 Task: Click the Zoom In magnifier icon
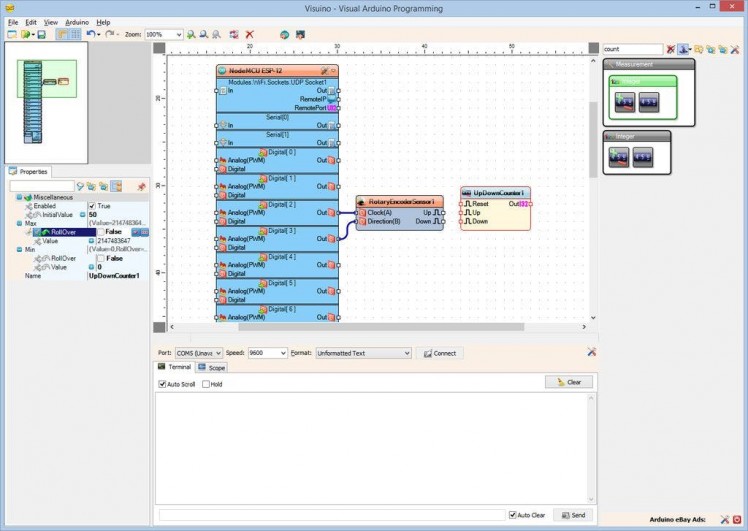pos(190,34)
